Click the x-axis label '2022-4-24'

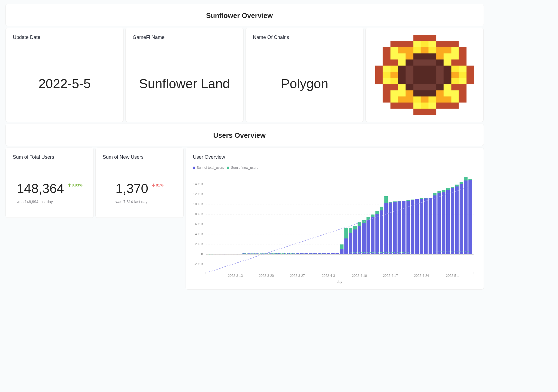point(421,276)
